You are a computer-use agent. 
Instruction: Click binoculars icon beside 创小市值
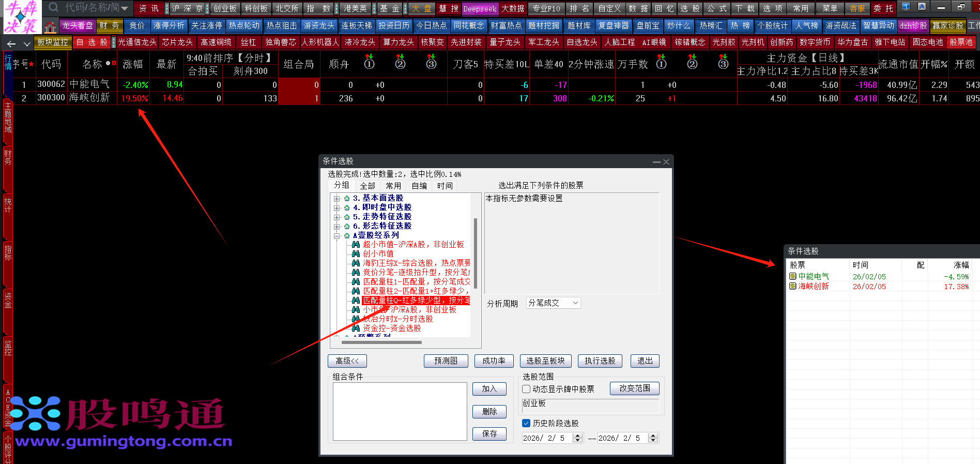(x=356, y=254)
